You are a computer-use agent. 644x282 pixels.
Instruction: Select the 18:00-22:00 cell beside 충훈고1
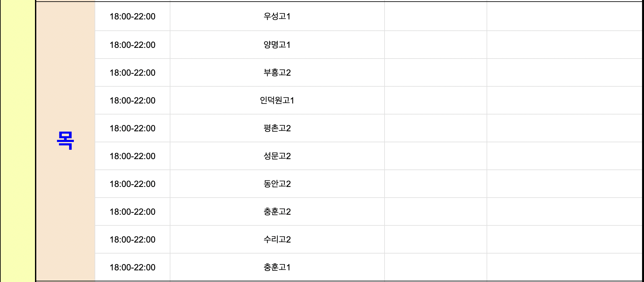pos(132,267)
